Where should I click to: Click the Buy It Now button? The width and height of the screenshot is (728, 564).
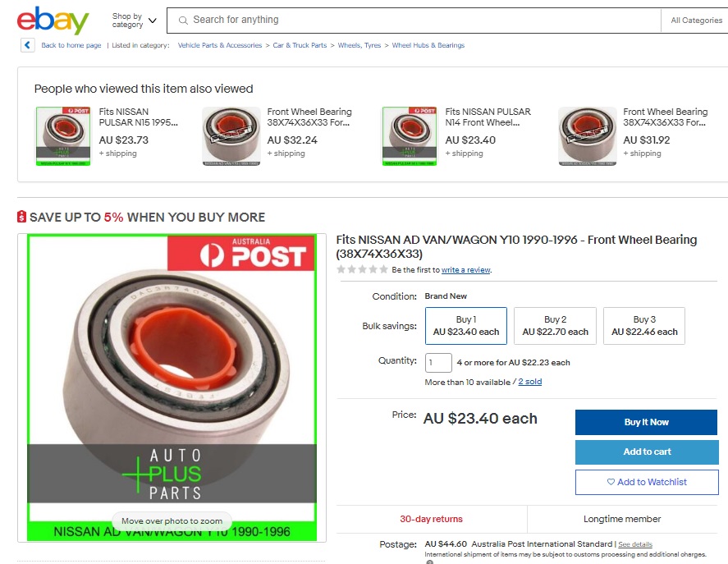[646, 422]
